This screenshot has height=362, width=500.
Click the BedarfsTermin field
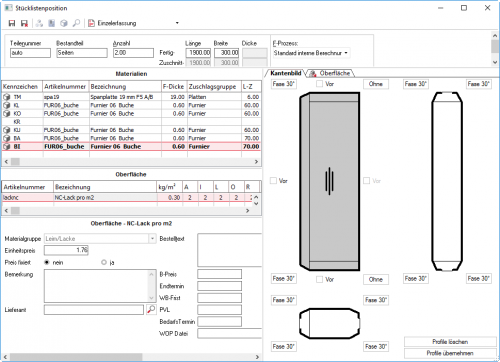tap(220, 322)
